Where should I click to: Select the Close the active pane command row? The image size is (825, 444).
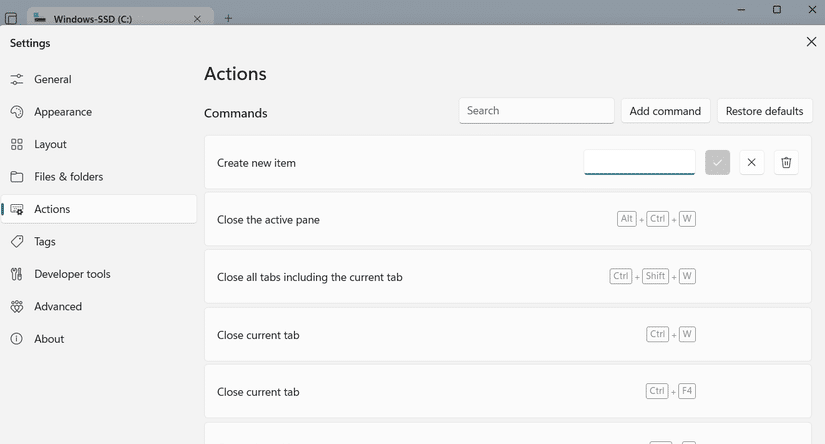508,219
